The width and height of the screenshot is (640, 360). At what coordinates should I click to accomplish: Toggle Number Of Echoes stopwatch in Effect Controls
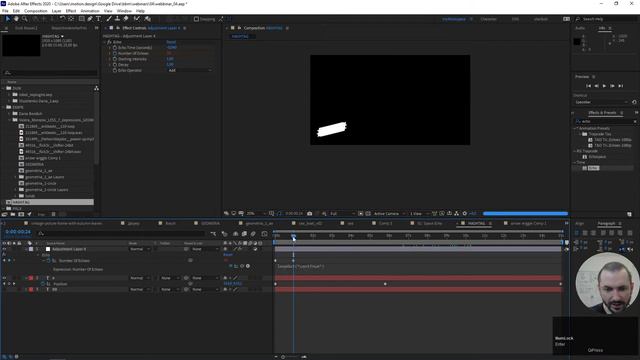point(115,53)
